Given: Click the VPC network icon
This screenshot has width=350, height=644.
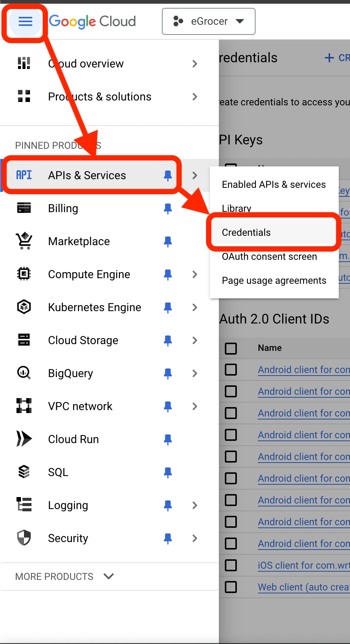Looking at the screenshot, I should (24, 406).
